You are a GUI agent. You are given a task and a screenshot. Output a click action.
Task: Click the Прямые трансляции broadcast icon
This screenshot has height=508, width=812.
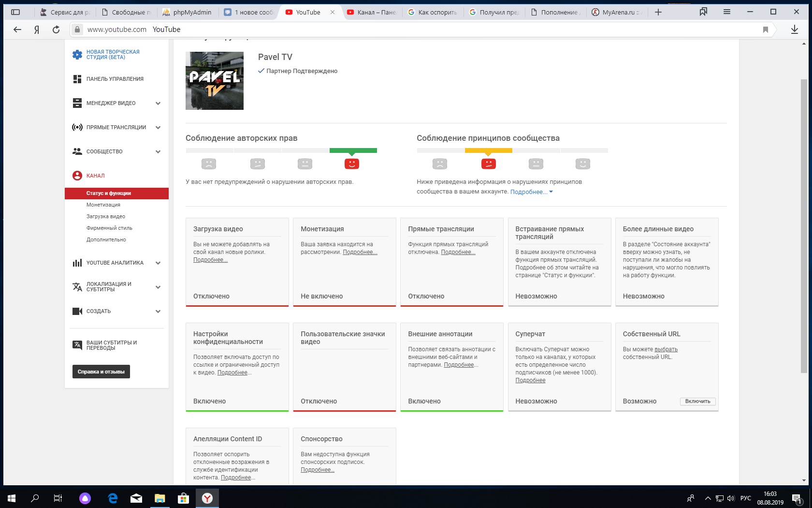(77, 127)
